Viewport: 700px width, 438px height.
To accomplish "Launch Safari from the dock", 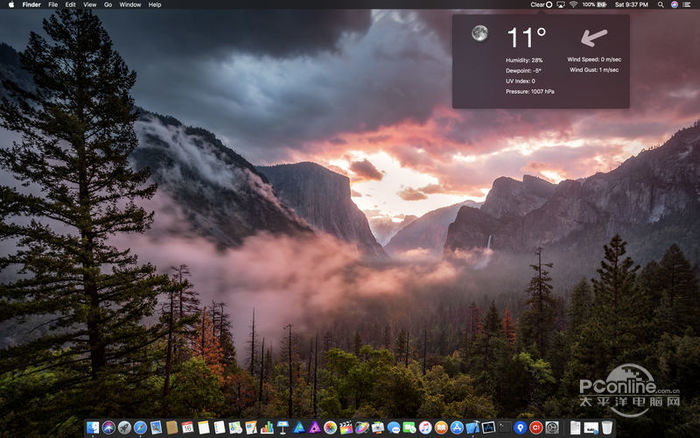I will coord(140,427).
